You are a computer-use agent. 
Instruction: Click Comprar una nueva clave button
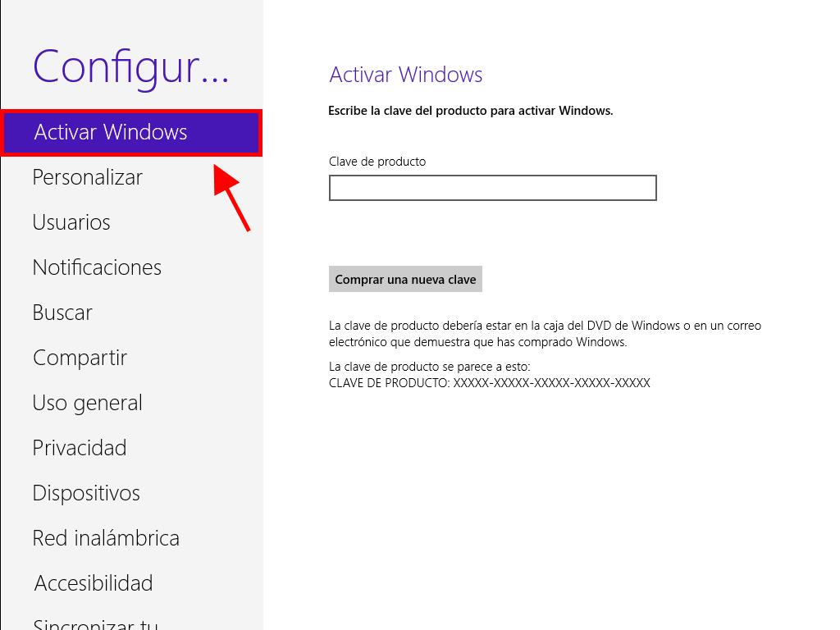pyautogui.click(x=405, y=279)
